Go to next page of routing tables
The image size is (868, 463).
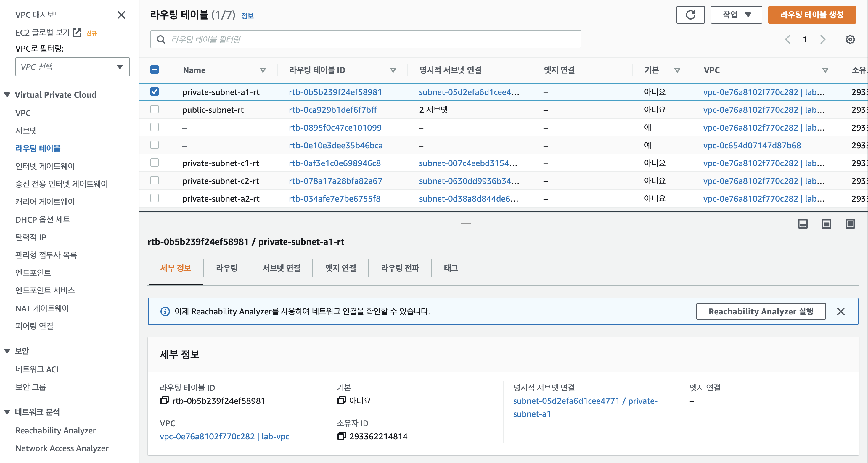coord(822,39)
